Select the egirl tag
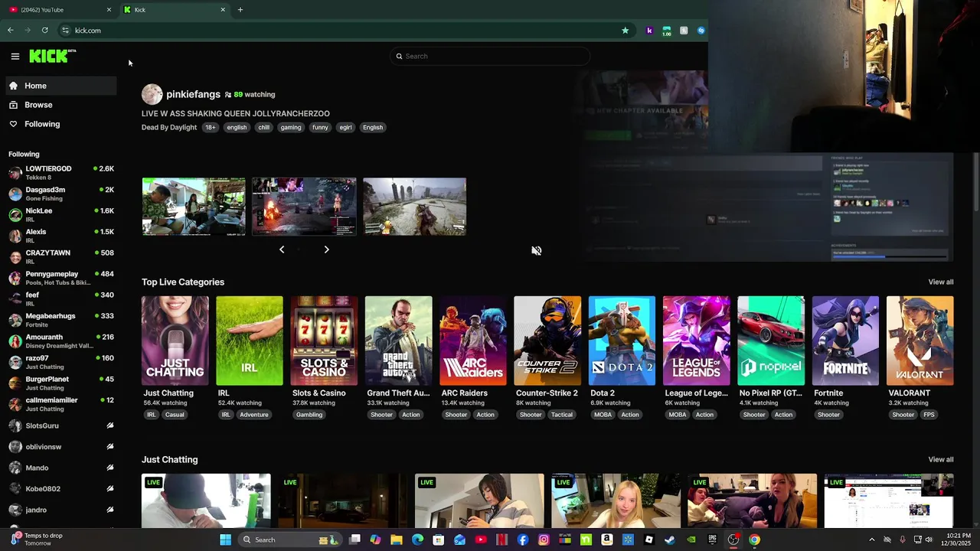Screen dimensions: 980x551 pyautogui.click(x=345, y=127)
